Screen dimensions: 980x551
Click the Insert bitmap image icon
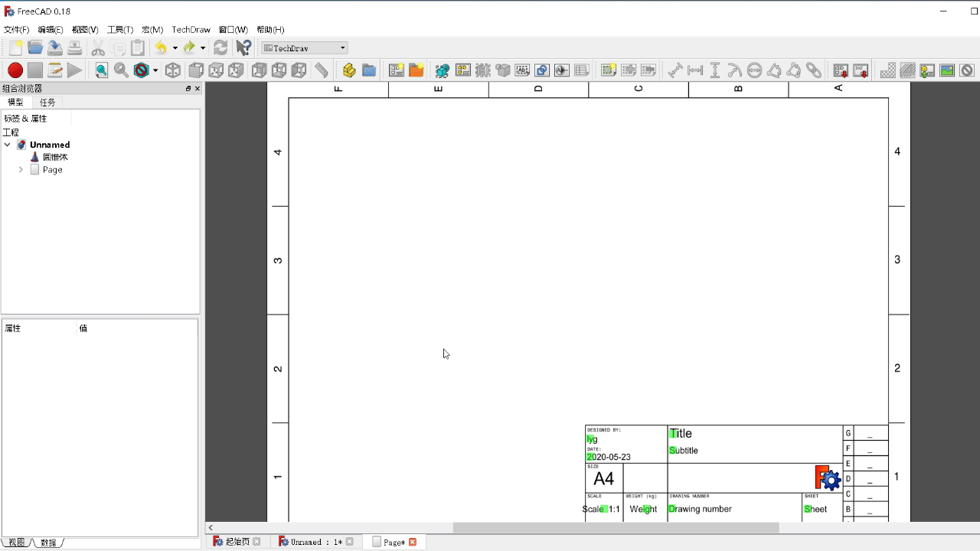click(x=947, y=70)
